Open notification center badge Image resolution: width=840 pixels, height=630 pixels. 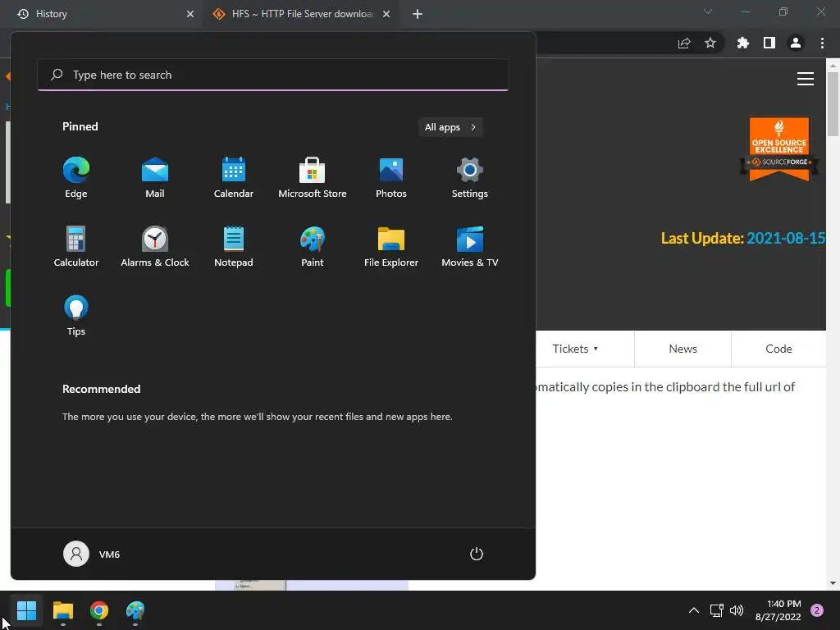click(817, 610)
